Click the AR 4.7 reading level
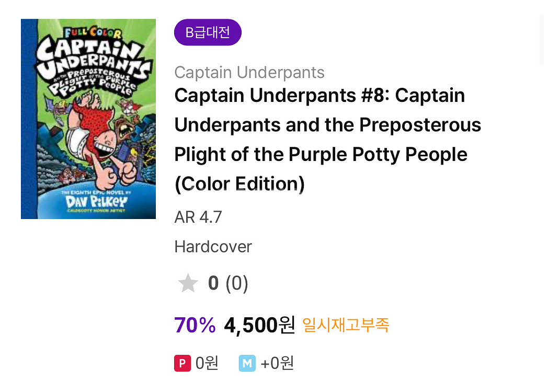This screenshot has width=548, height=392. (198, 216)
